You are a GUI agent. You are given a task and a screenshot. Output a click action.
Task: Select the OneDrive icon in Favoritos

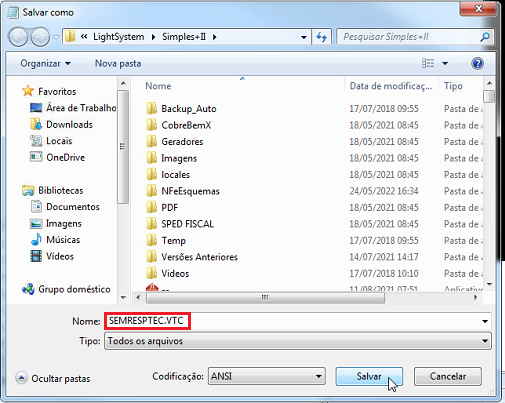[36, 157]
